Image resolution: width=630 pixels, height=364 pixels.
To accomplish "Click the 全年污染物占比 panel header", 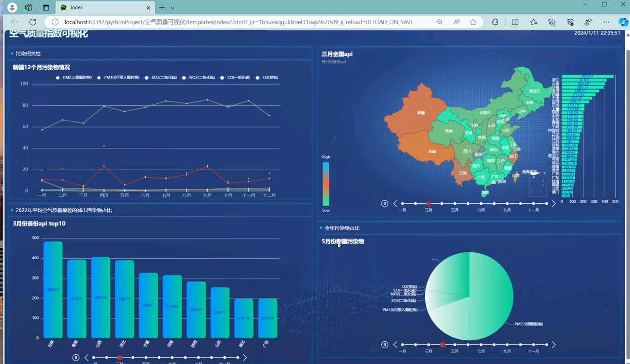I will (342, 228).
